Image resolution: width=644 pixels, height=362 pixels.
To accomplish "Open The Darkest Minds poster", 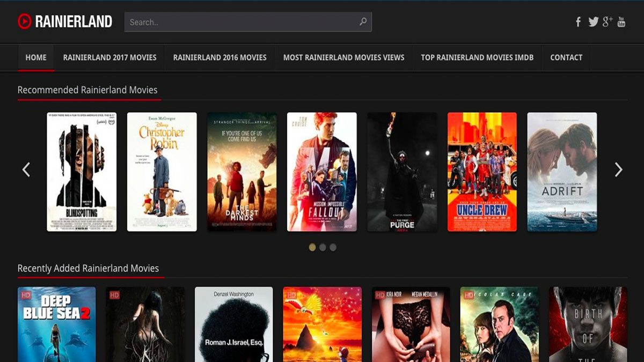I will point(242,172).
